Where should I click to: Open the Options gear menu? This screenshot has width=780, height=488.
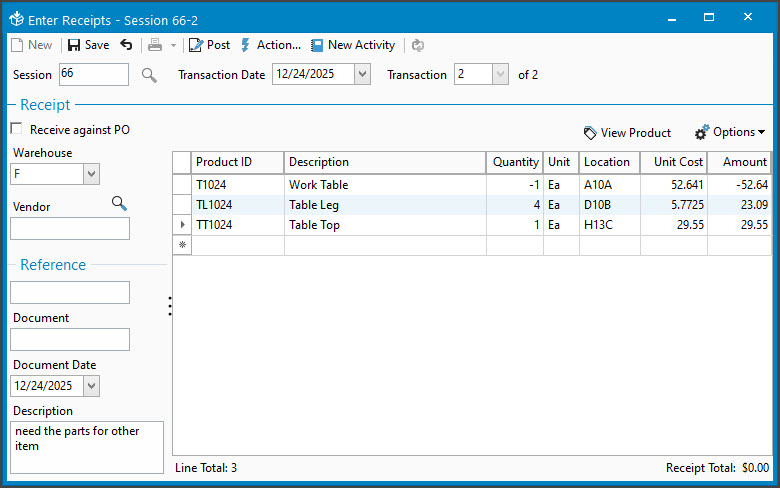point(730,132)
